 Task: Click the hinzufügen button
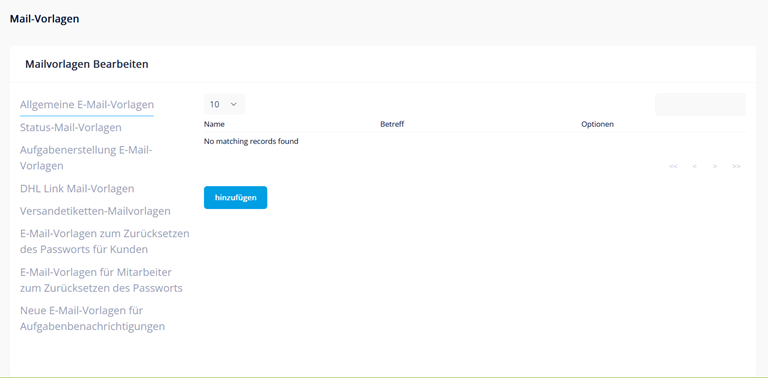pos(236,197)
